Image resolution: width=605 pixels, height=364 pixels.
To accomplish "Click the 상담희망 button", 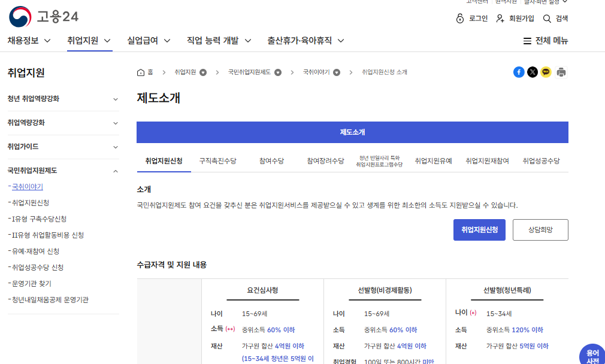I will [x=540, y=229].
